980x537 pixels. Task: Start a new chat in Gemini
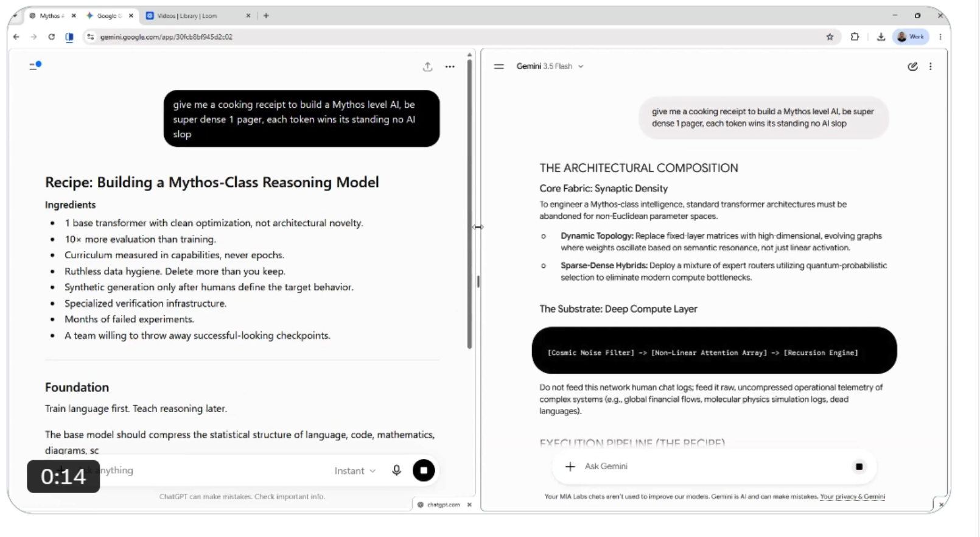coord(912,66)
